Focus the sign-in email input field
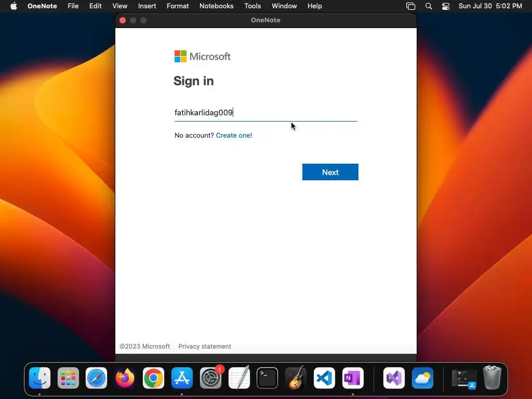Viewport: 532px width, 399px height. pyautogui.click(x=265, y=113)
